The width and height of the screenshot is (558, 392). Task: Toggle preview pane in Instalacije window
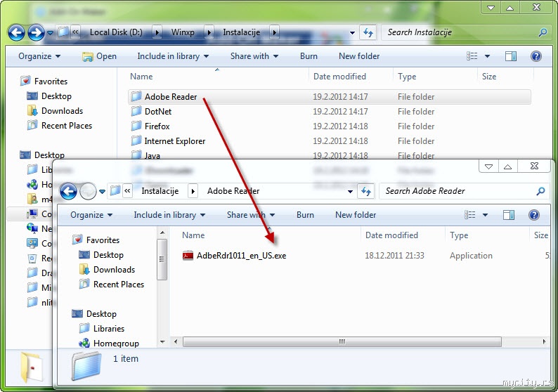click(x=511, y=56)
